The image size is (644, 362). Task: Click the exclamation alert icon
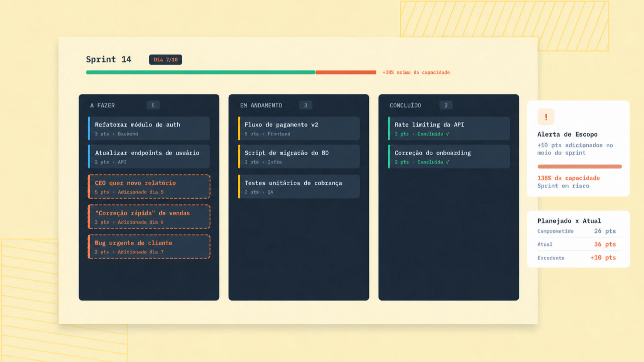point(546,117)
